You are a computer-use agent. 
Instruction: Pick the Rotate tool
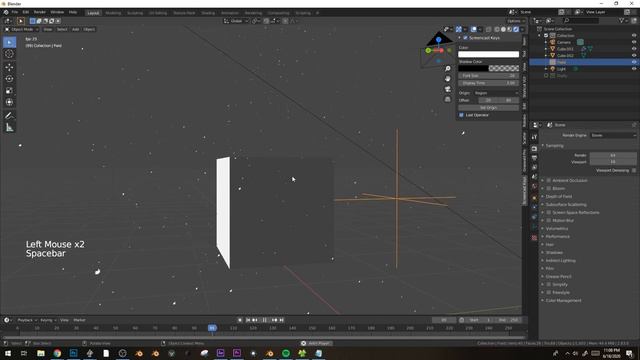[x=9, y=79]
